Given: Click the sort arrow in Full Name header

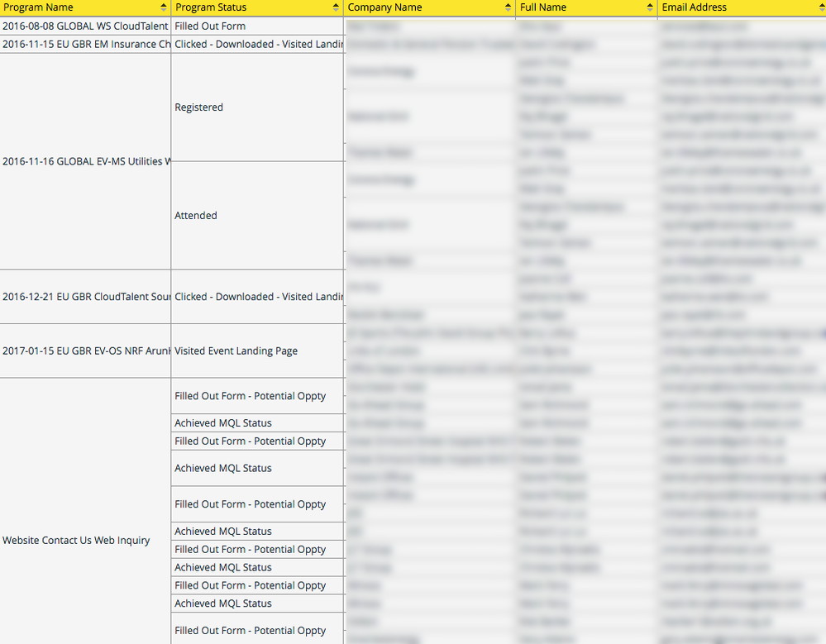Looking at the screenshot, I should tap(651, 7).
